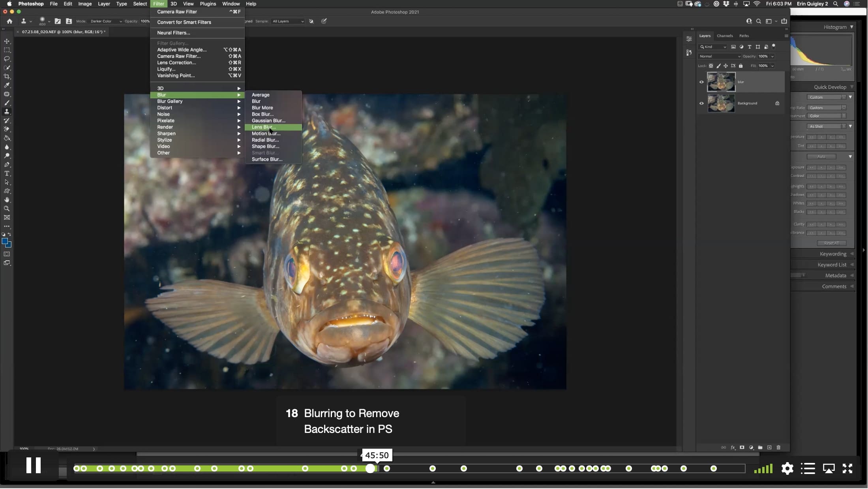
Task: Open the layer blend mode Normal dropdown
Action: click(x=720, y=56)
